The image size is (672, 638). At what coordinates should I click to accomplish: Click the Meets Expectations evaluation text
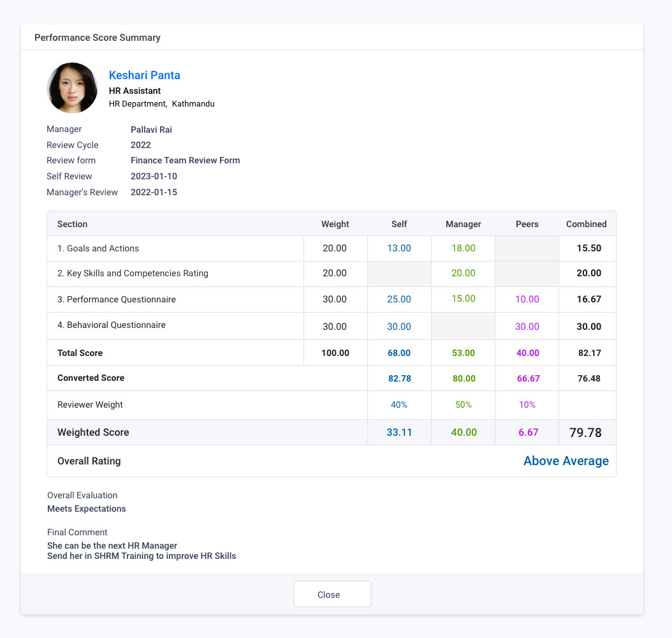click(x=86, y=508)
